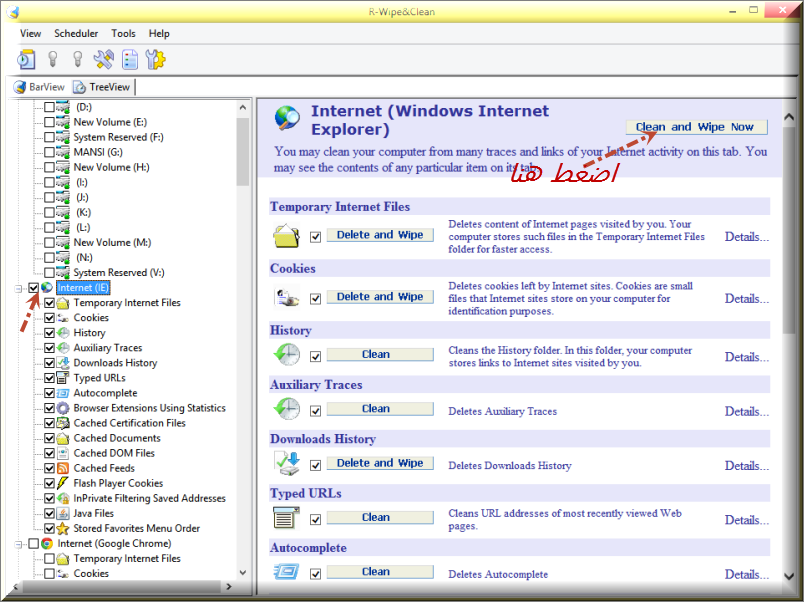Click the Browser Extensions gear icon

(x=63, y=408)
